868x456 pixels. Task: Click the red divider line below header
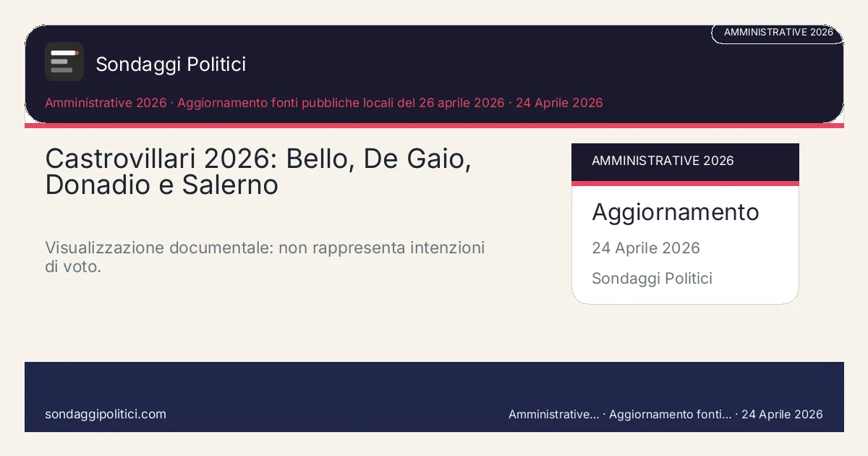(434, 126)
